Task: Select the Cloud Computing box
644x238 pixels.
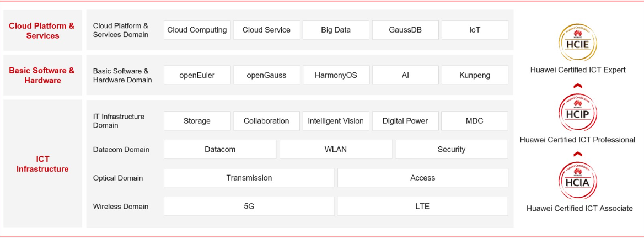Action: click(197, 30)
